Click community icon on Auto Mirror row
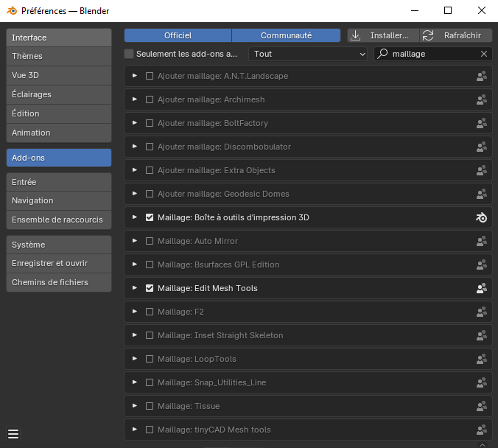This screenshot has height=448, width=498. point(482,241)
